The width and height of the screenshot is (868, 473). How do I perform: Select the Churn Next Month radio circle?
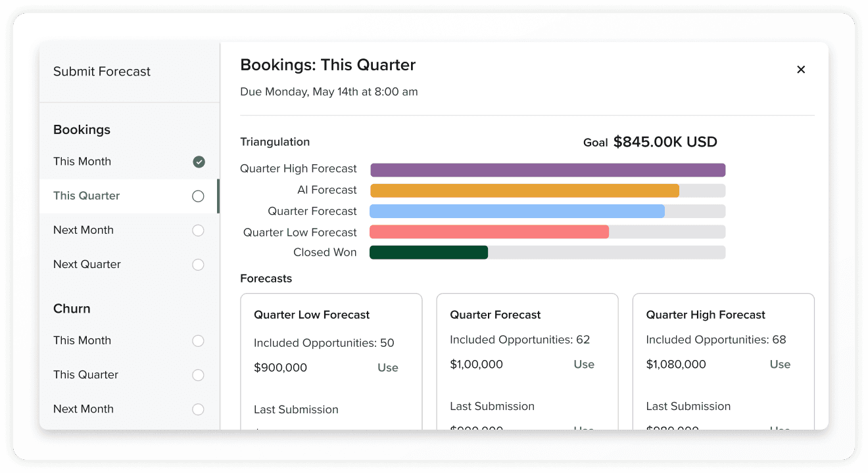coord(198,409)
